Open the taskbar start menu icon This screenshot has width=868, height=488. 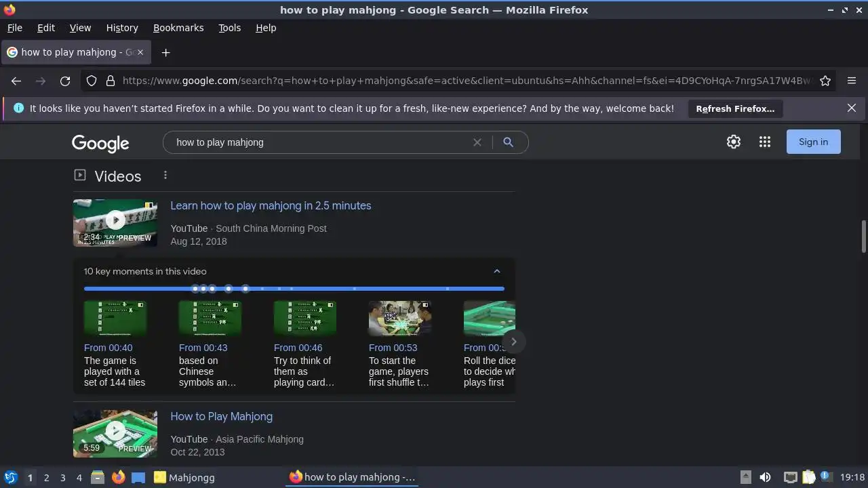tap(11, 477)
